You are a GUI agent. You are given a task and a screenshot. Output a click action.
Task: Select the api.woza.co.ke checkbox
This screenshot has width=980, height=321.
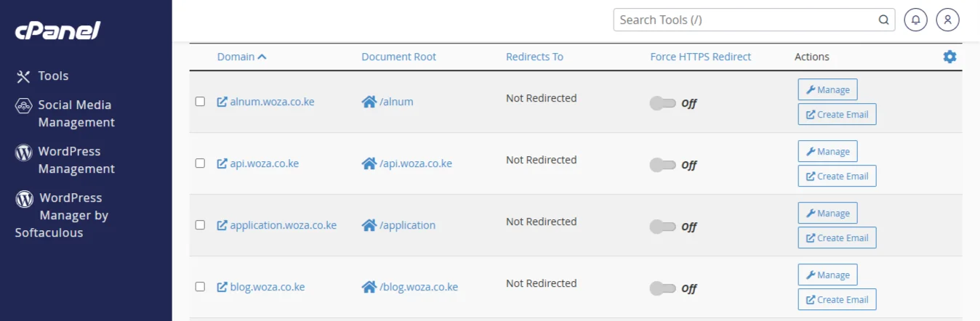tap(200, 163)
